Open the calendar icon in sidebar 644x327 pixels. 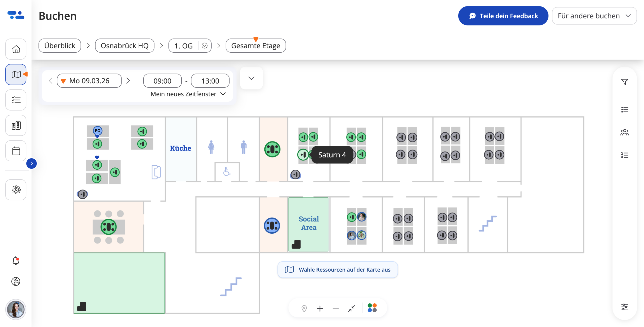tap(16, 151)
